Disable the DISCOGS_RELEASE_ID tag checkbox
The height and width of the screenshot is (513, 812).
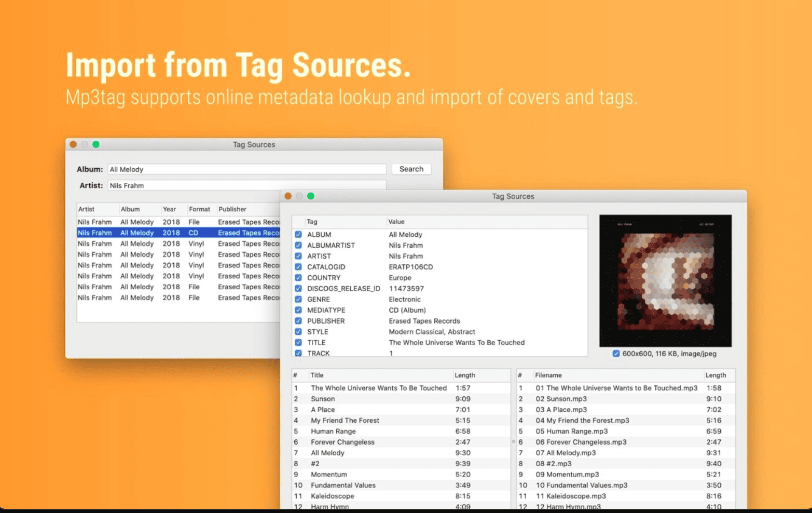(298, 289)
